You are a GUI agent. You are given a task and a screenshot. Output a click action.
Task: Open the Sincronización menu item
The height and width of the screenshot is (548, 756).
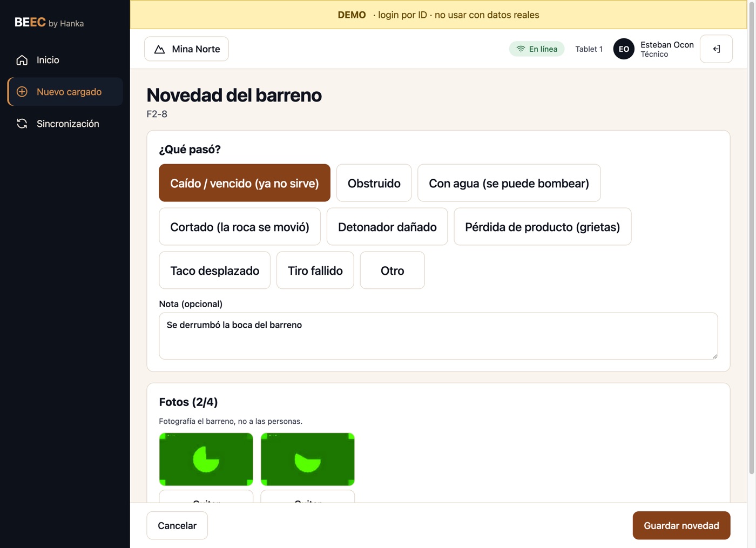pyautogui.click(x=65, y=124)
